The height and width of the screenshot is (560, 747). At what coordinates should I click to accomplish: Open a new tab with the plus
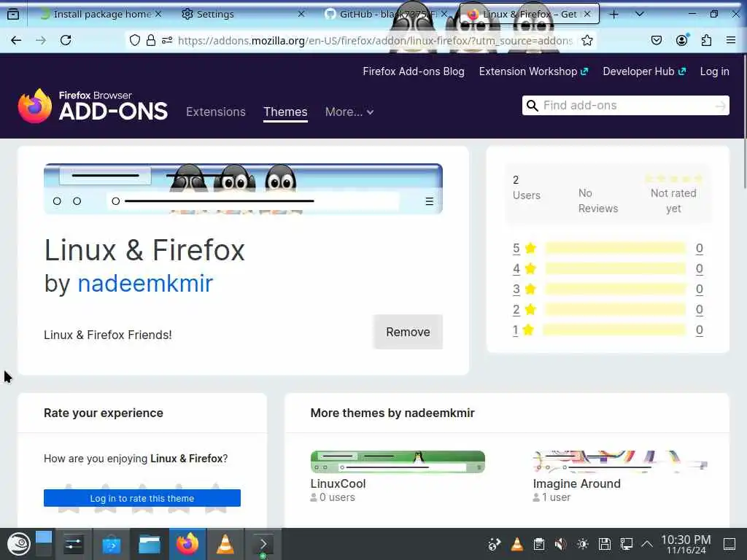point(614,15)
